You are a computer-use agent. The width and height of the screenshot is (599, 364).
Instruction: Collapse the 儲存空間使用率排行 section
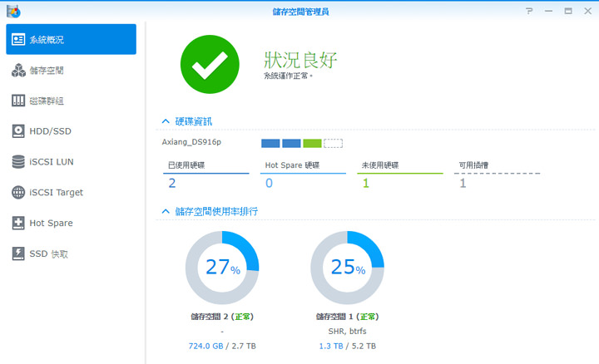point(166,212)
